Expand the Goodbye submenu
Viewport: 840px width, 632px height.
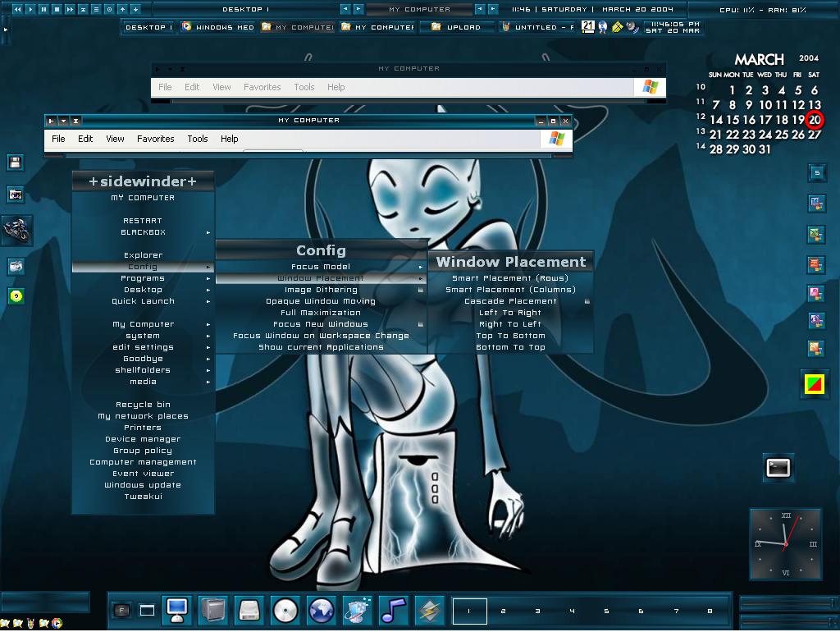143,360
